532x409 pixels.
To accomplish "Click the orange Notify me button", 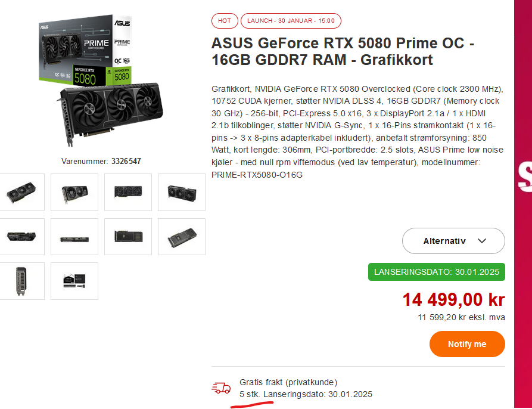I will click(x=467, y=344).
